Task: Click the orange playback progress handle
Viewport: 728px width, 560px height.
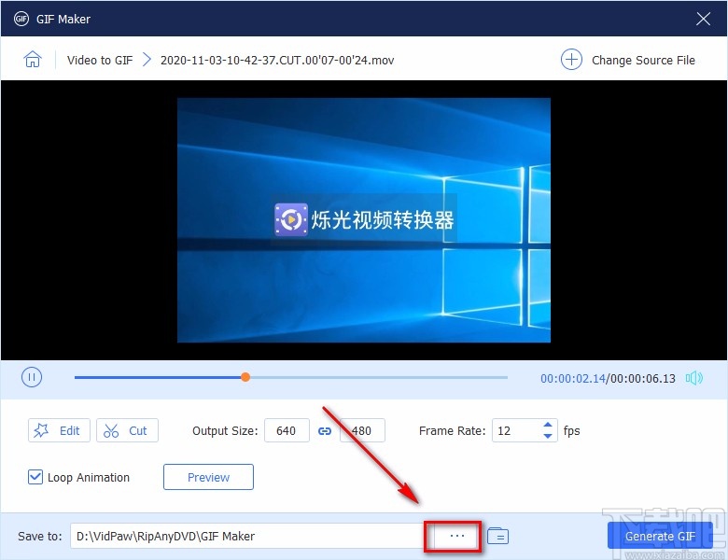Action: [245, 377]
